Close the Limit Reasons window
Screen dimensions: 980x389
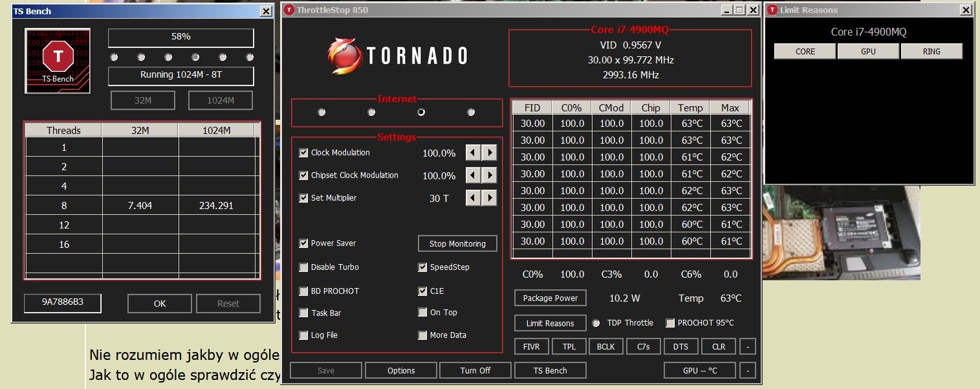966,10
